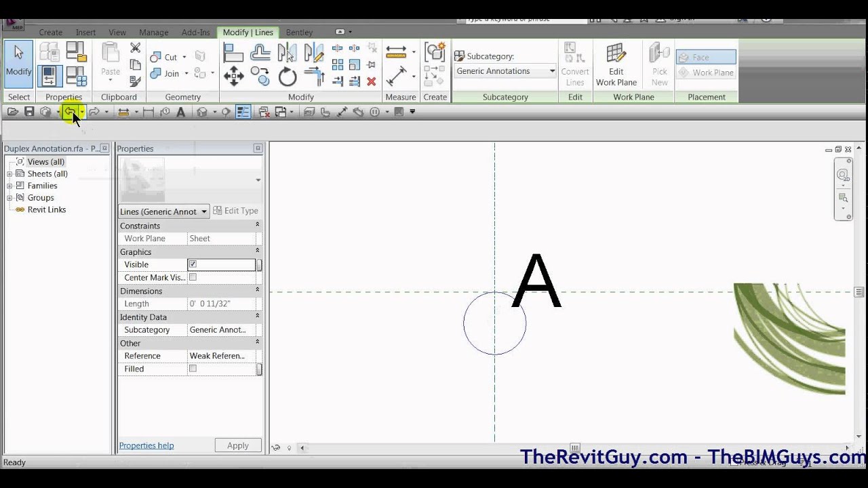This screenshot has height=488, width=868.
Task: Toggle the Filled checkbox in Properties
Action: tap(193, 368)
